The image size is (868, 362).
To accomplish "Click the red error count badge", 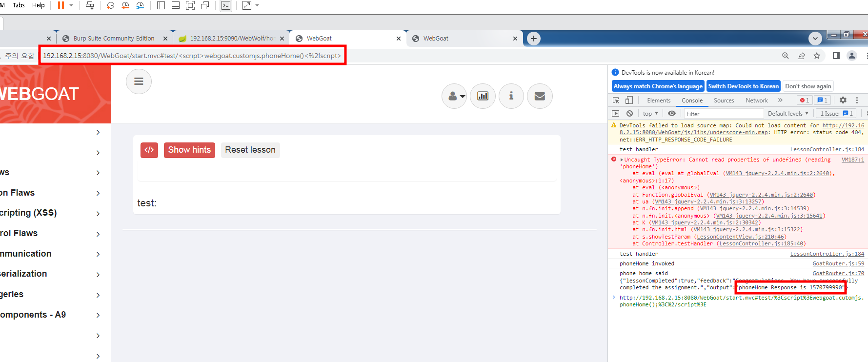I will [805, 101].
